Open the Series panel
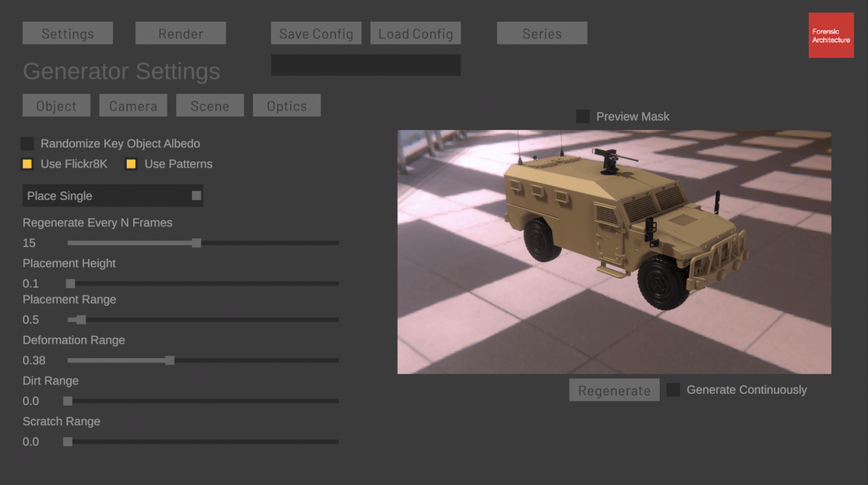The image size is (868, 485). [x=542, y=33]
